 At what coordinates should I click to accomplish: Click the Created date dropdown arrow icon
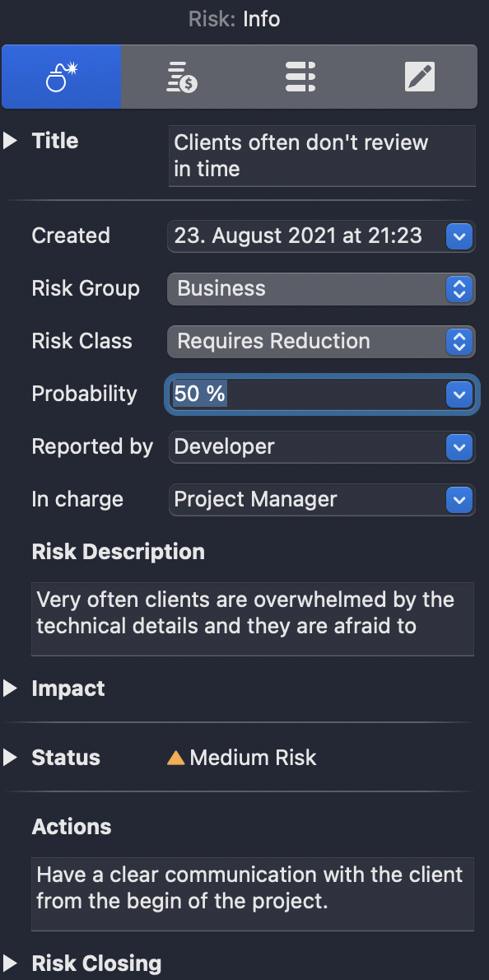459,236
